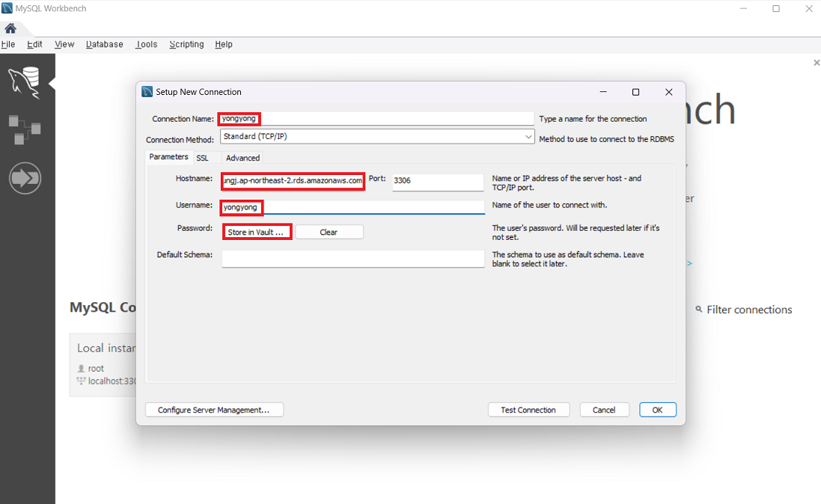The height and width of the screenshot is (504, 821).
Task: Click the Default Schema input field
Action: pyautogui.click(x=353, y=259)
